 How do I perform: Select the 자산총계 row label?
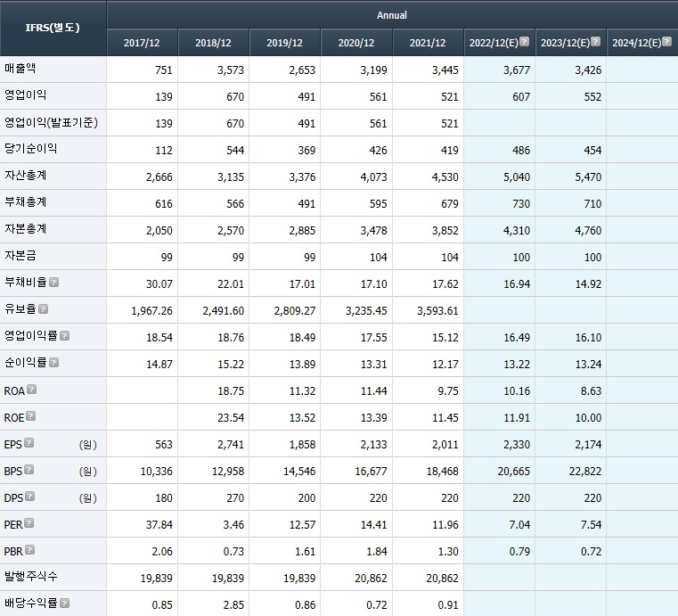(x=25, y=176)
